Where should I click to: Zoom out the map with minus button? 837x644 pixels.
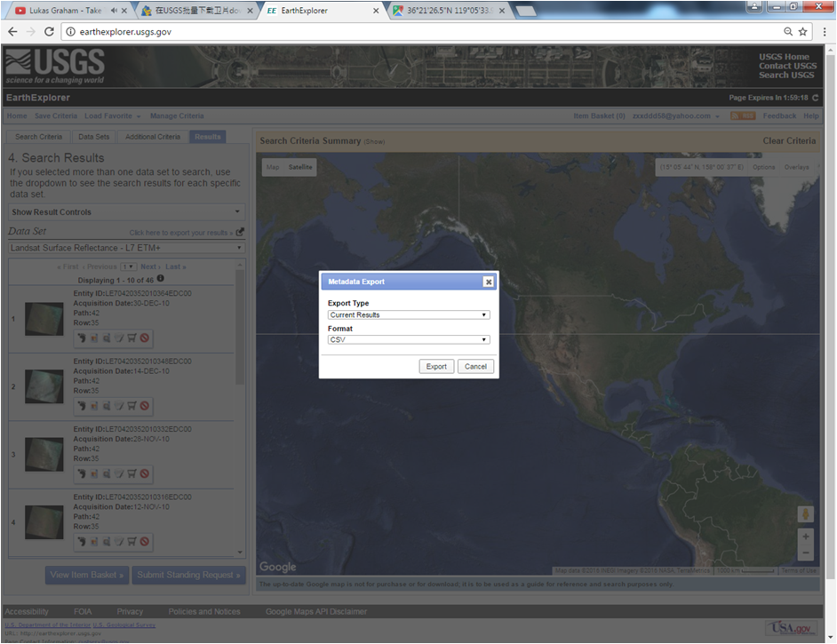point(806,553)
